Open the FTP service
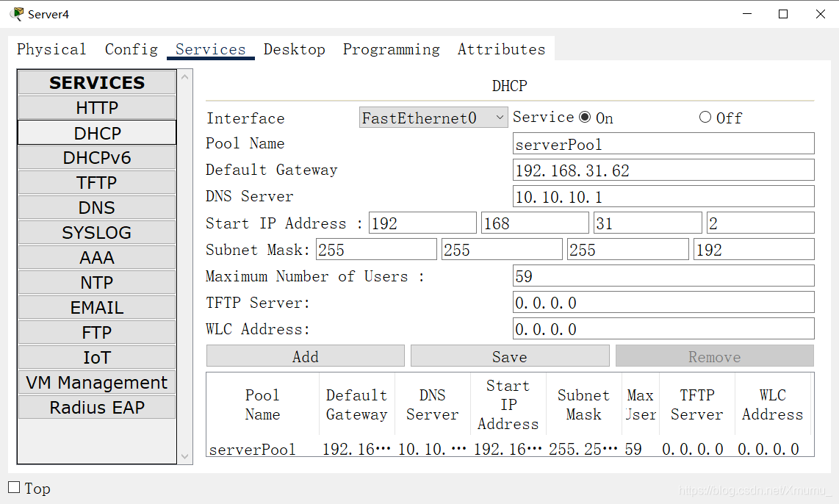Screen dimensions: 839x504 click(97, 332)
